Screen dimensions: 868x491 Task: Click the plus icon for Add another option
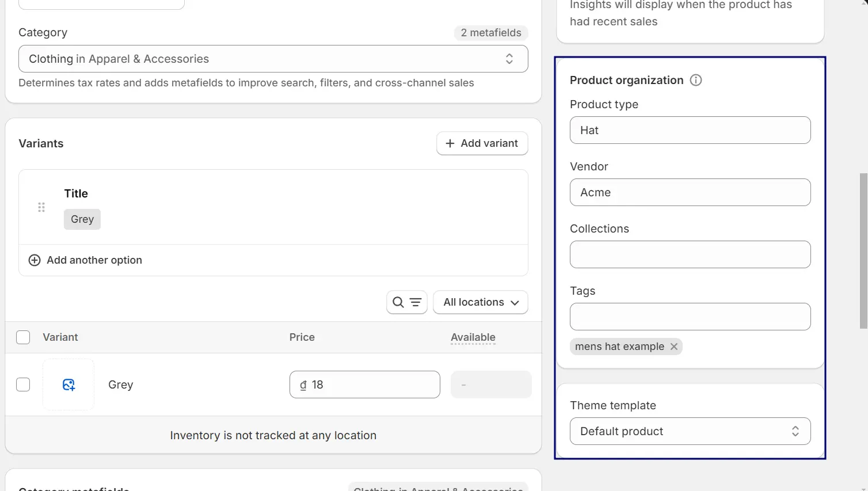(x=35, y=260)
